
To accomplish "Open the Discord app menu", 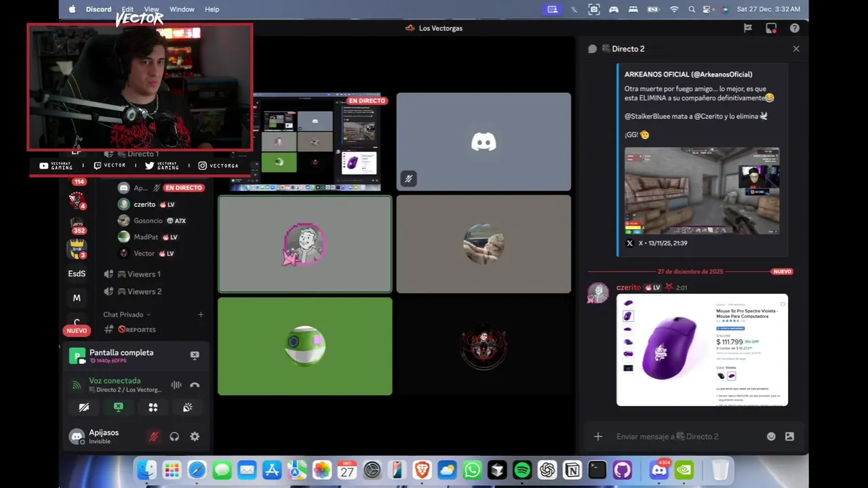I will coord(98,9).
